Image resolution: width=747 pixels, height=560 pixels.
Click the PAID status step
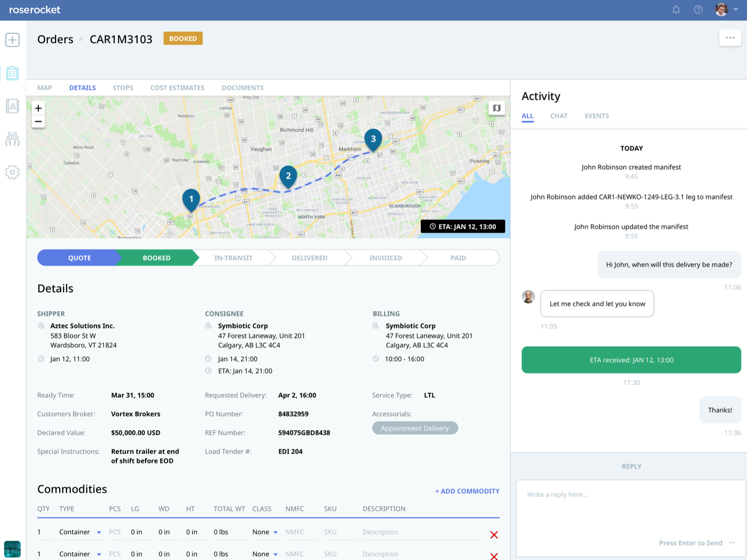[458, 258]
